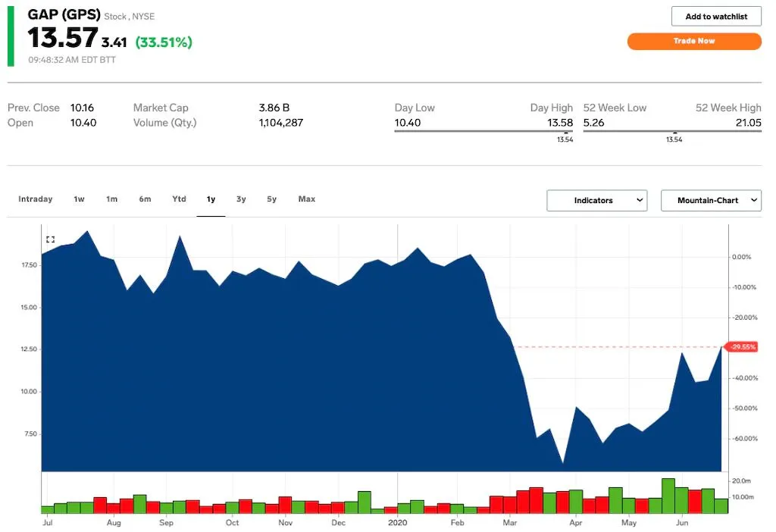
Task: Open the Indicators dropdown
Action: [x=597, y=200]
